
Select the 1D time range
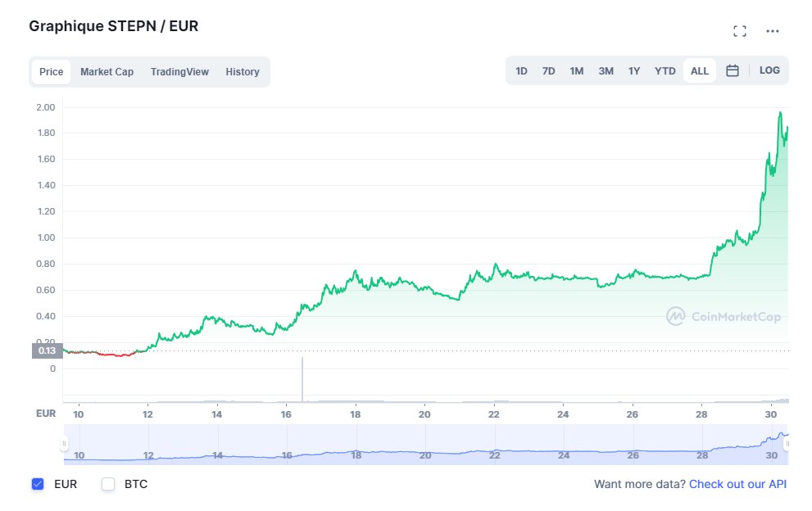521,71
